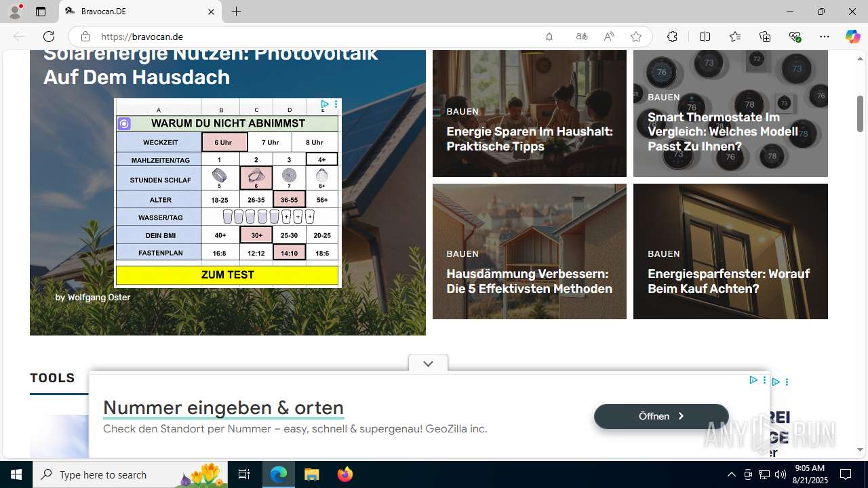Select 14:10 Fastenplan cell in ad
Screen dimensions: 868x488
(289, 252)
